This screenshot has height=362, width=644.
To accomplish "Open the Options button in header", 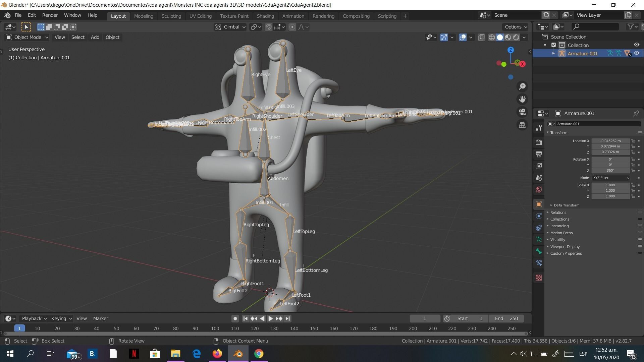I will tap(516, 27).
